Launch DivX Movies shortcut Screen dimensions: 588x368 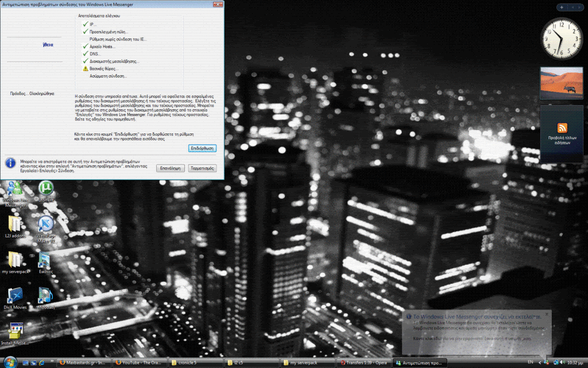(15, 296)
